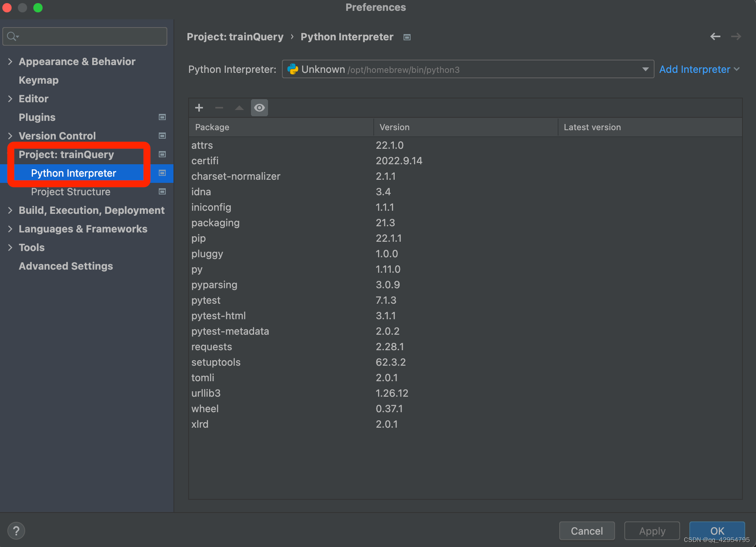Expand Build, Execution, Deployment section

(x=10, y=210)
